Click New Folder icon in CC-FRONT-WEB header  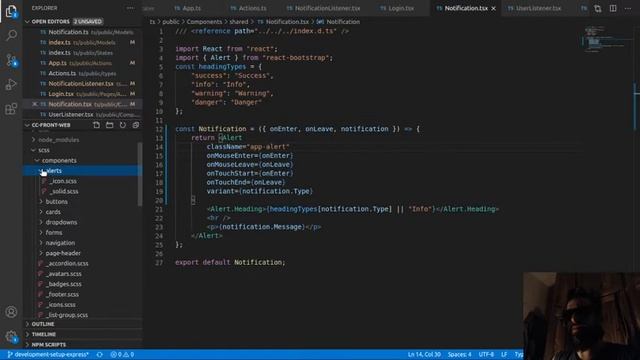[x=109, y=125]
